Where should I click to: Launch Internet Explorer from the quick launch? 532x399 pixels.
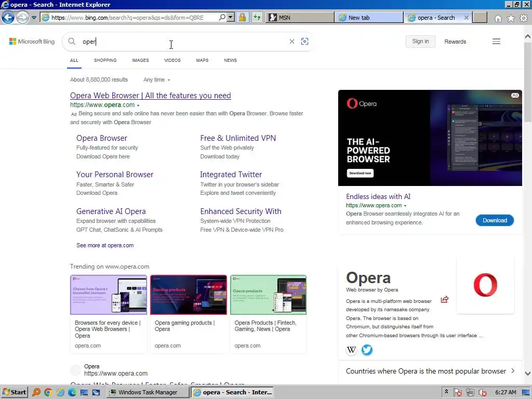[60, 393]
